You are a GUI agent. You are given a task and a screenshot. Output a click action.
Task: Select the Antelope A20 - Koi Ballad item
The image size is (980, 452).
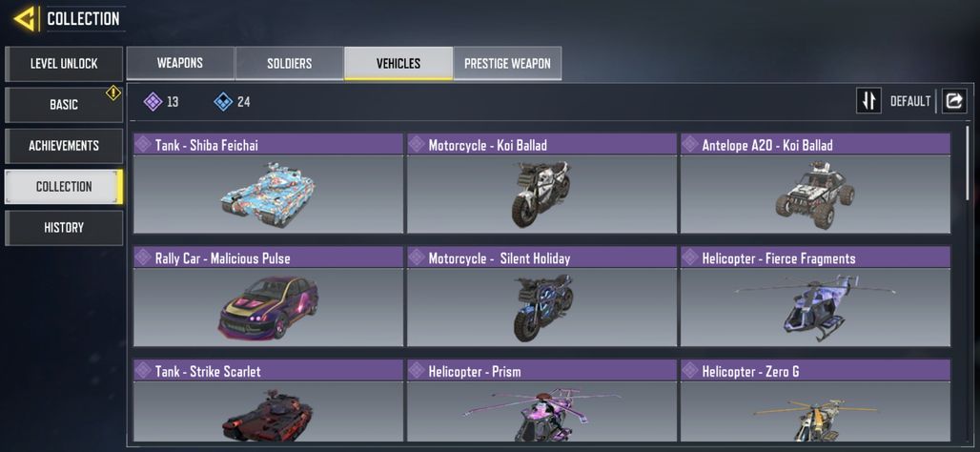coord(815,183)
